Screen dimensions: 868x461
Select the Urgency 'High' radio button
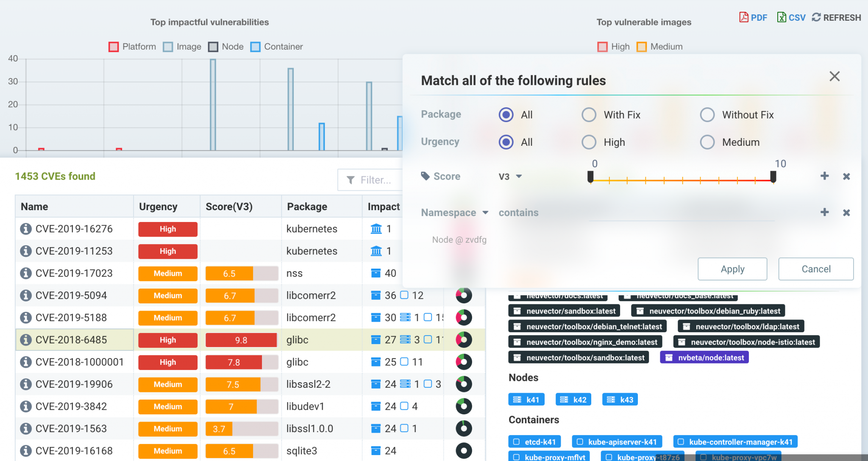[588, 142]
